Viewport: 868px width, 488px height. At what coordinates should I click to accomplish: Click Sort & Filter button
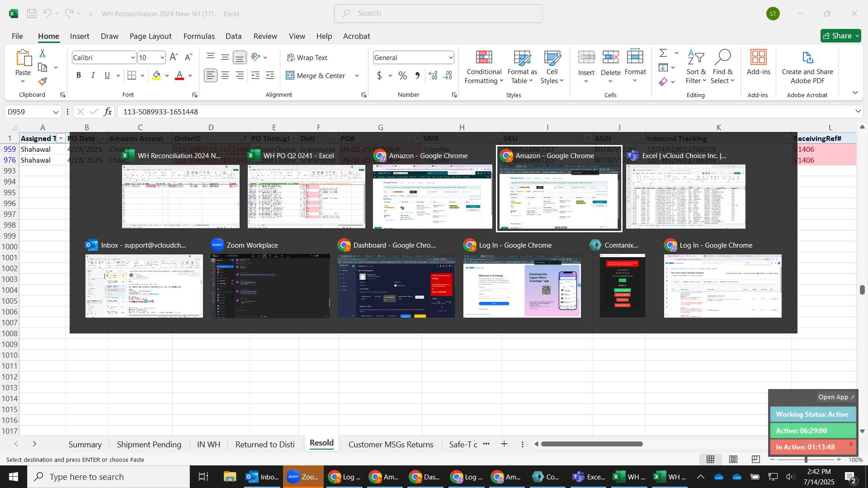coord(696,67)
